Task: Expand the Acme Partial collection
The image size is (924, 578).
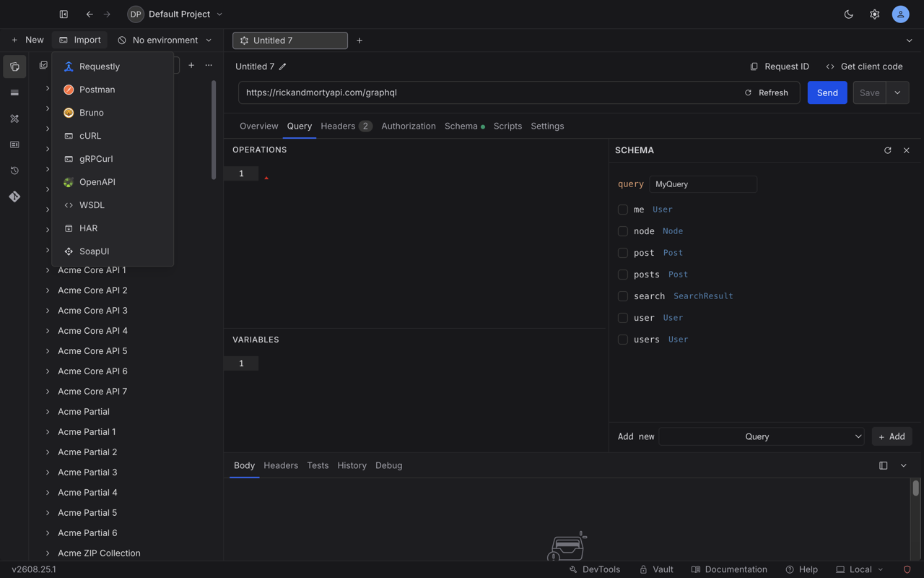Action: point(48,412)
